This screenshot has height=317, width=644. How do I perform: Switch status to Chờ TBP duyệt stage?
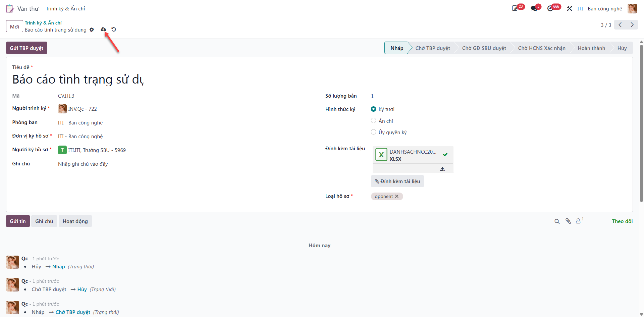point(433,48)
